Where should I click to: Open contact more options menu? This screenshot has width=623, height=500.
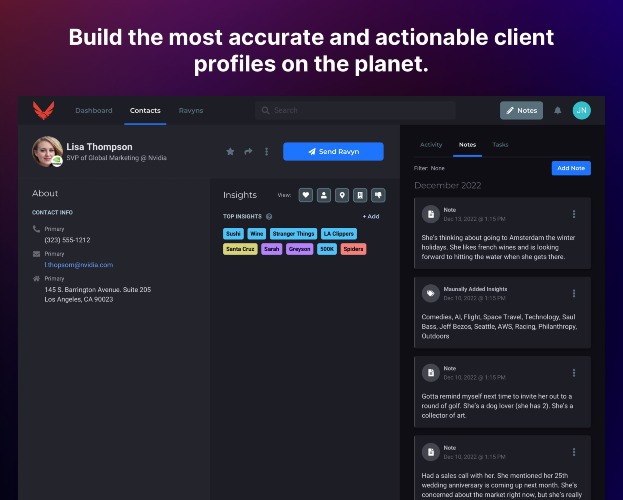267,151
